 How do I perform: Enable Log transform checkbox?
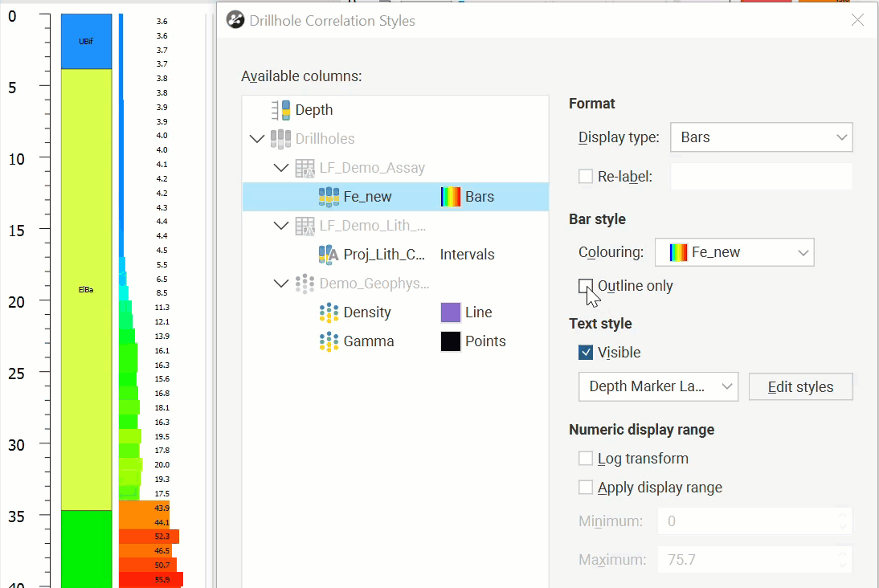pyautogui.click(x=586, y=459)
